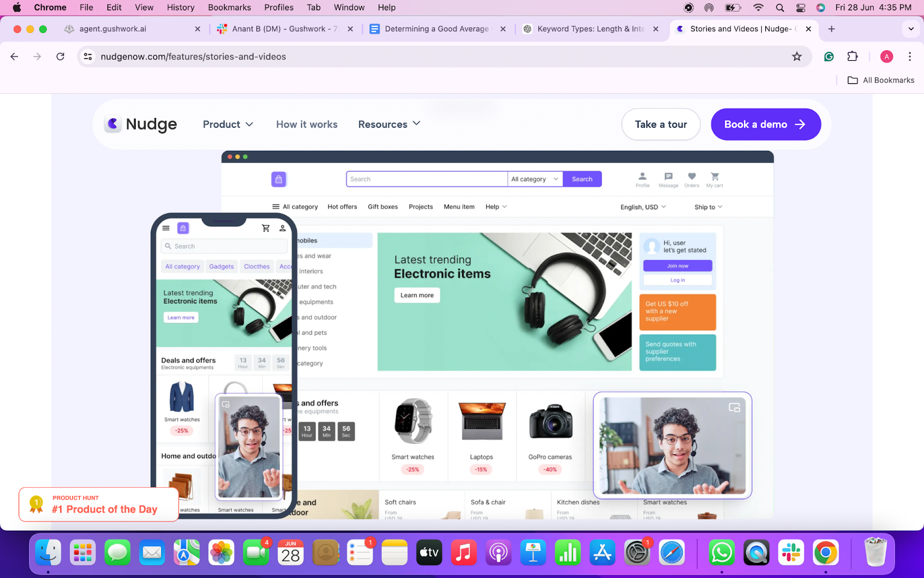Open Spotlight search in the menu bar

(780, 8)
